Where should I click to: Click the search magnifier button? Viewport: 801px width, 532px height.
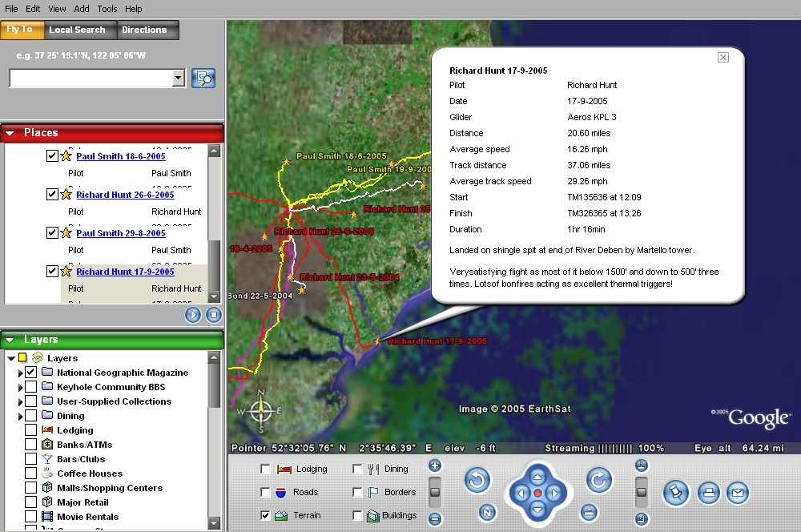[204, 78]
